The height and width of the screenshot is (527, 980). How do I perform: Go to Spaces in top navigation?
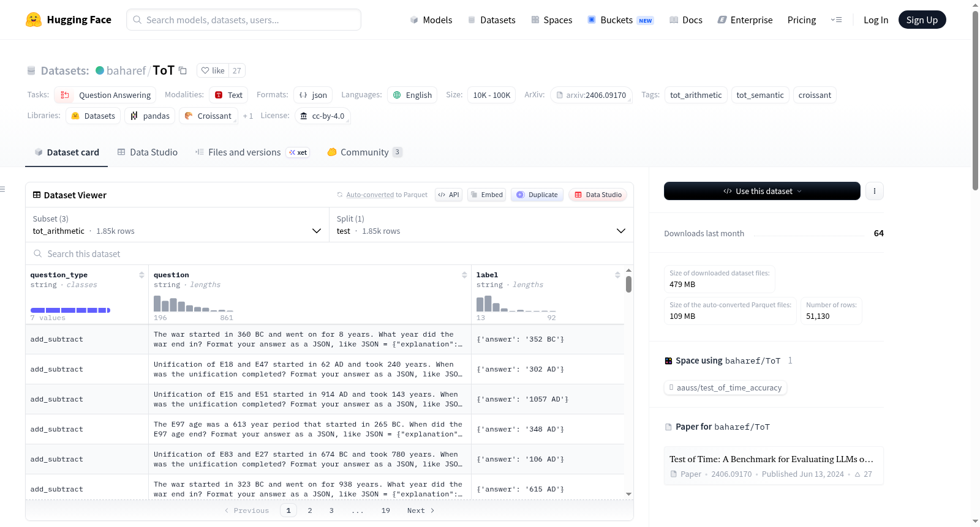coord(552,20)
